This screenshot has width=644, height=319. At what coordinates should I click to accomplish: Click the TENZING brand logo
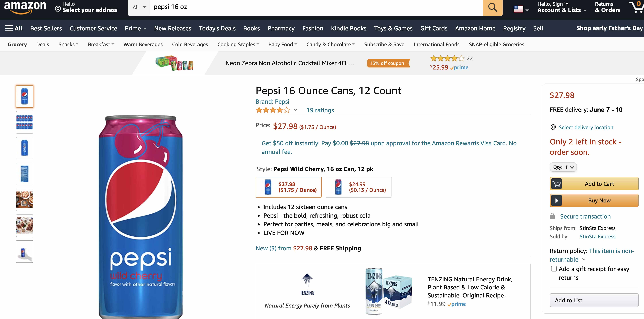click(307, 284)
